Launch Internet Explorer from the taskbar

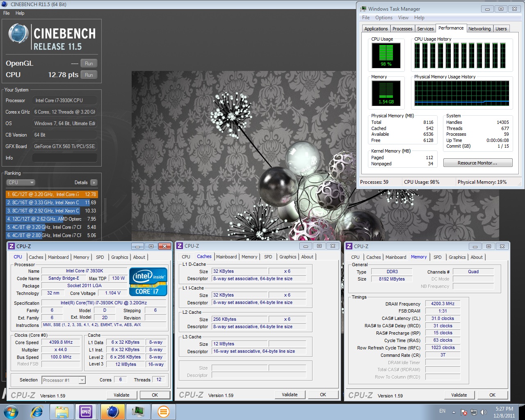37,412
